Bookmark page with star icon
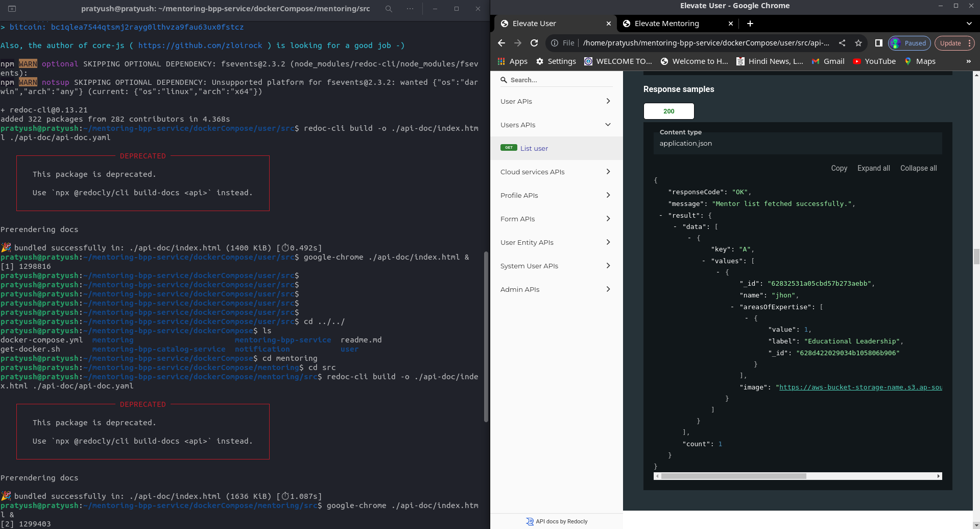980x529 pixels. [858, 43]
